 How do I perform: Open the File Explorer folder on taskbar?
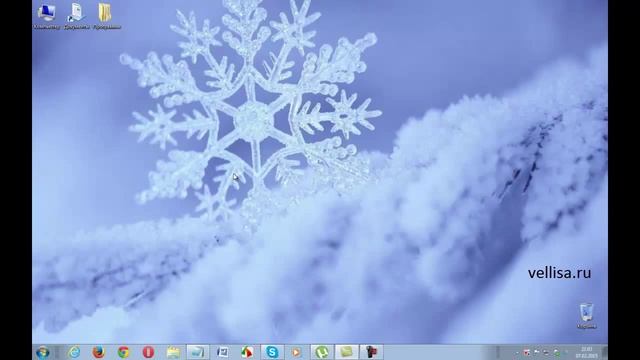click(173, 352)
